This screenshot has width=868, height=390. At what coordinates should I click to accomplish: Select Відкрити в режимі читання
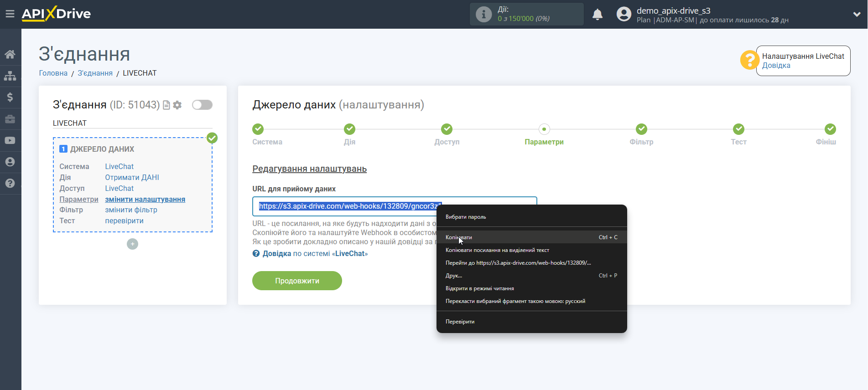click(x=531, y=288)
